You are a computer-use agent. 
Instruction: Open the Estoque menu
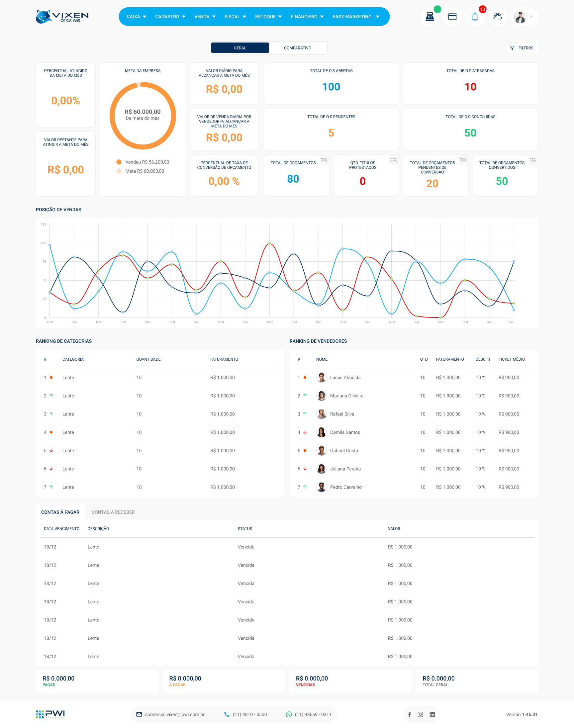click(x=268, y=17)
